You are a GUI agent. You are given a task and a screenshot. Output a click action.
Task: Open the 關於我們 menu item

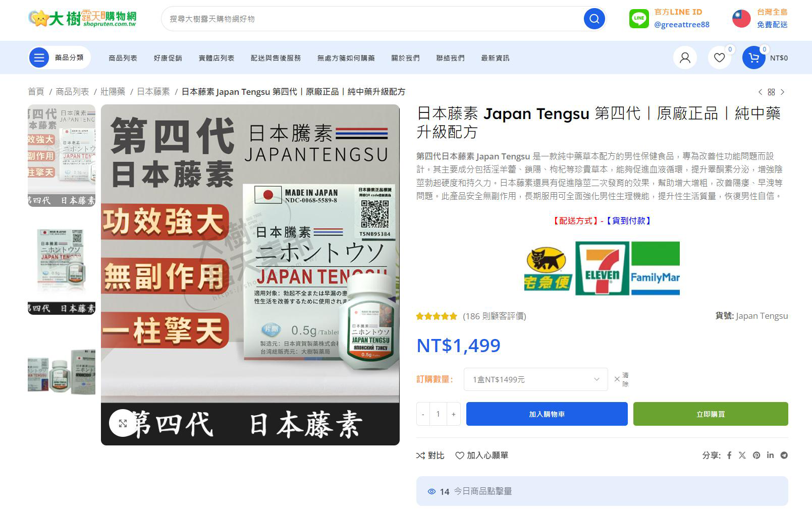click(x=406, y=58)
